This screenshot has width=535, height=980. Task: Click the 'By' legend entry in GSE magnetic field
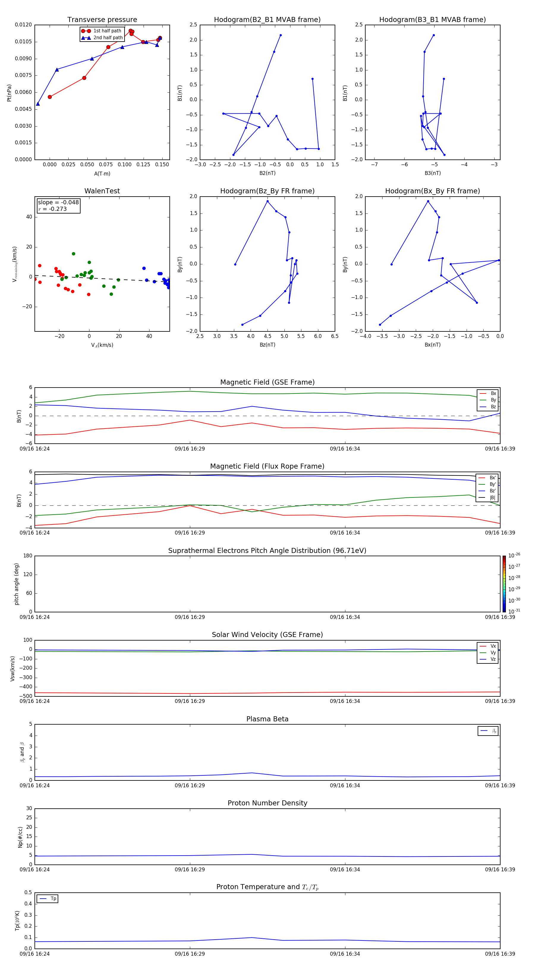(x=488, y=400)
